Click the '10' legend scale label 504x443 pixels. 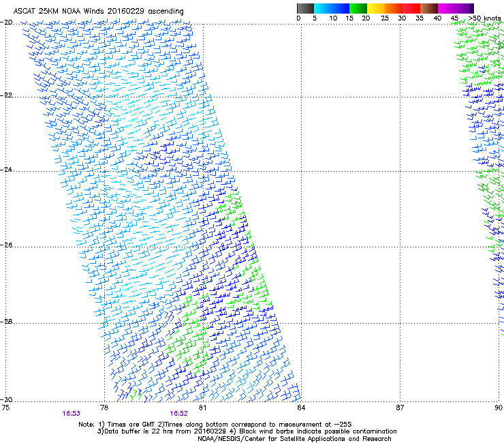click(x=333, y=18)
